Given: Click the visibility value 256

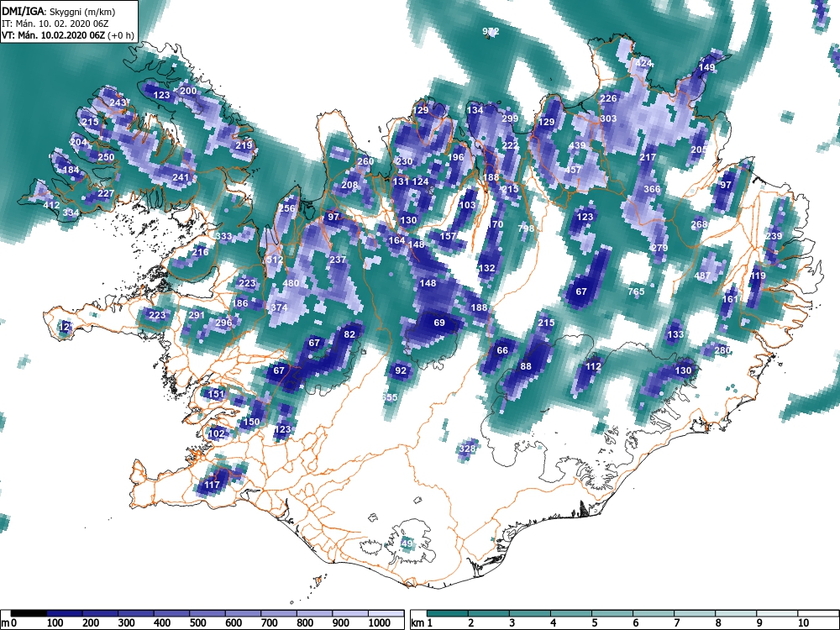Looking at the screenshot, I should pyautogui.click(x=287, y=208).
